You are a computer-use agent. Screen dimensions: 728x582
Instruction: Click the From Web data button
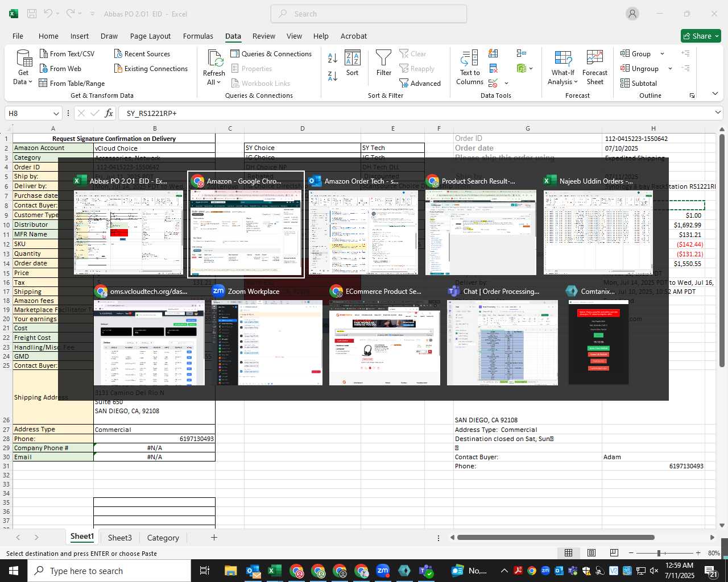(60, 69)
